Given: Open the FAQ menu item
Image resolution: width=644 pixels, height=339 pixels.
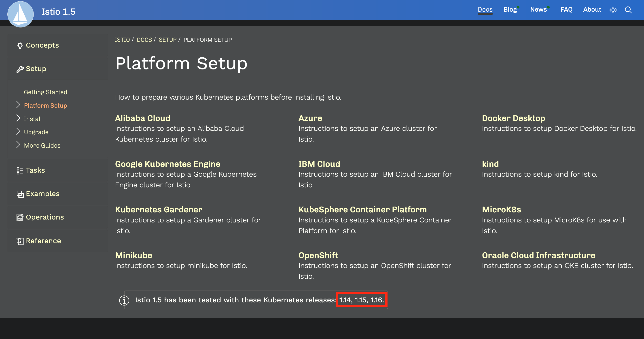Looking at the screenshot, I should tap(566, 9).
